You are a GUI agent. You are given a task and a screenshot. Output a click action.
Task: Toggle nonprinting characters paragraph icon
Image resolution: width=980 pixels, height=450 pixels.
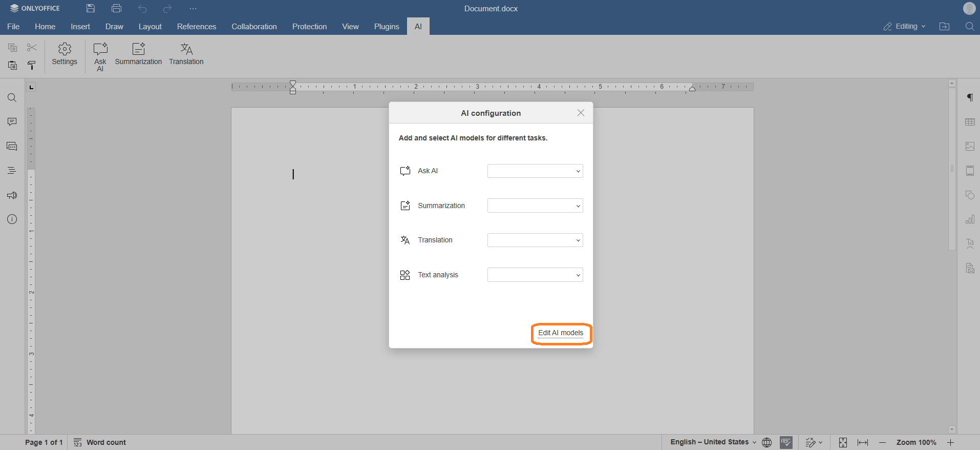point(970,98)
